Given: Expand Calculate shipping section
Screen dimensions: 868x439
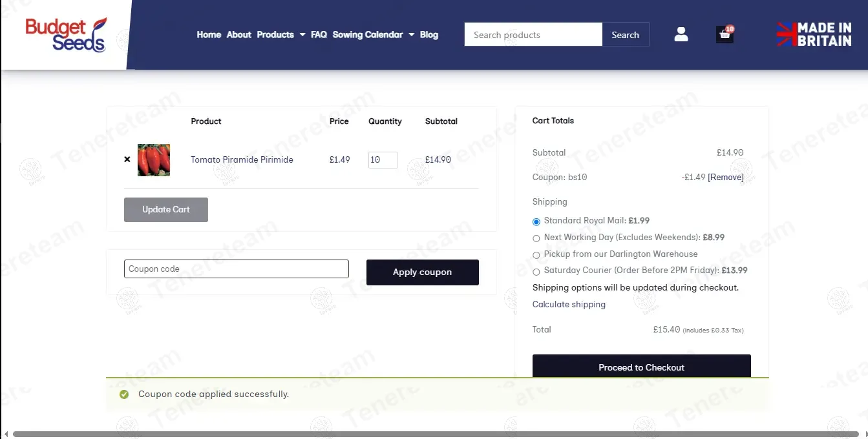Looking at the screenshot, I should pyautogui.click(x=569, y=305).
